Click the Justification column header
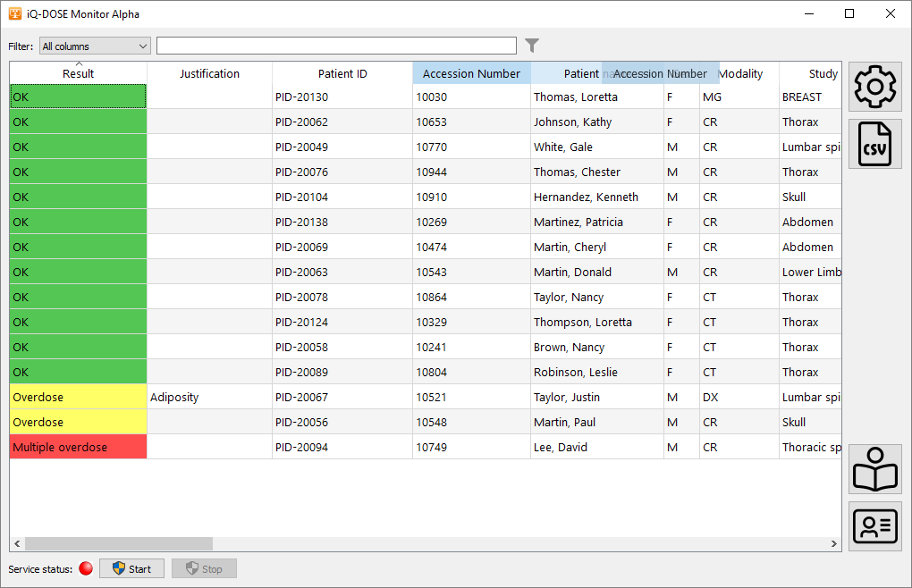The width and height of the screenshot is (912, 588). [209, 74]
